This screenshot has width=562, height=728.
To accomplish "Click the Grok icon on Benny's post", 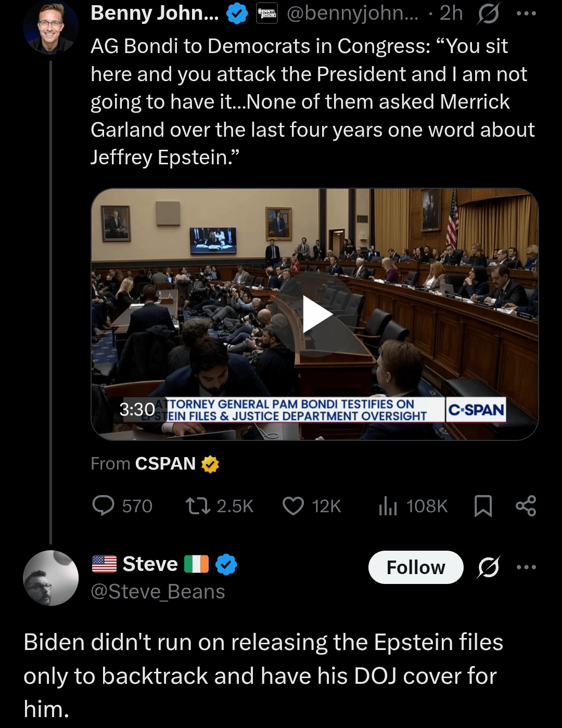I will point(488,14).
